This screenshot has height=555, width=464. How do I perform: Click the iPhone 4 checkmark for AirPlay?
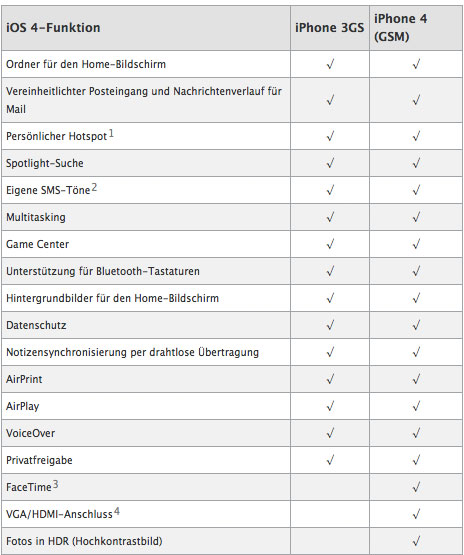[x=416, y=406]
